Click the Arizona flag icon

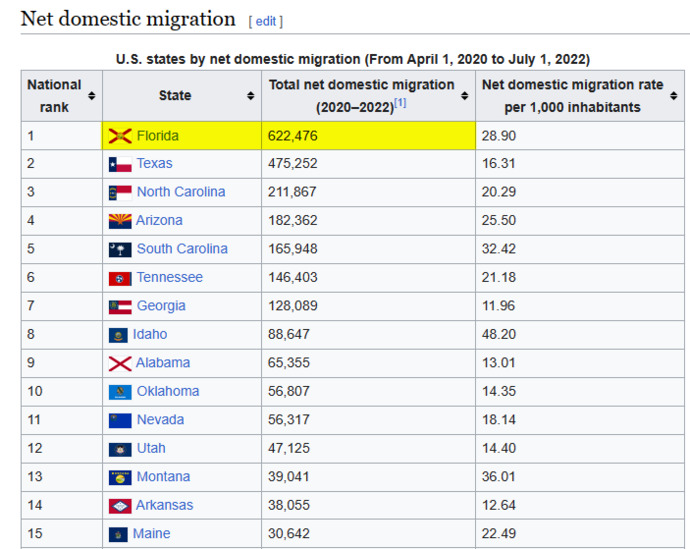(x=120, y=221)
